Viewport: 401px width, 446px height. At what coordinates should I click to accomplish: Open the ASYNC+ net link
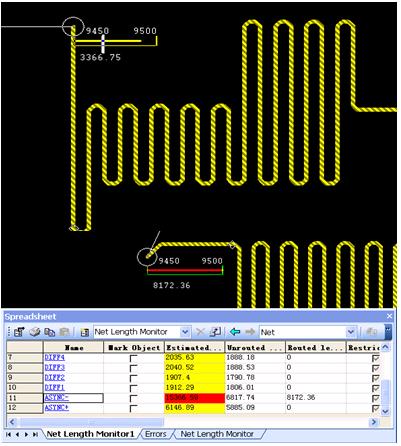pos(57,408)
